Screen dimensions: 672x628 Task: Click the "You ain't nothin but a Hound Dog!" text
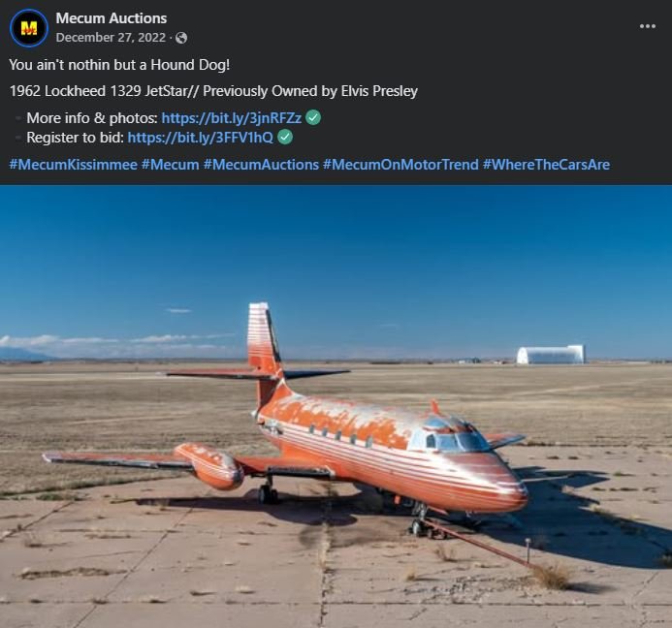(x=119, y=65)
